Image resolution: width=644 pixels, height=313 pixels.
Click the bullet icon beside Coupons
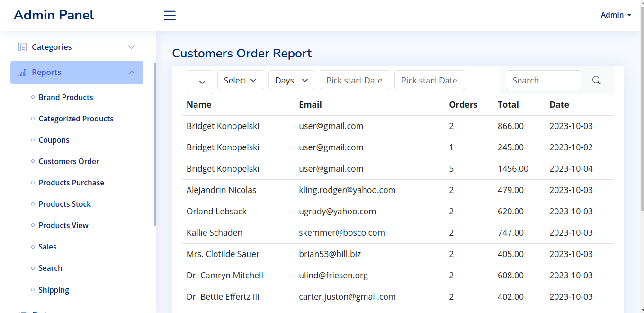tap(32, 140)
